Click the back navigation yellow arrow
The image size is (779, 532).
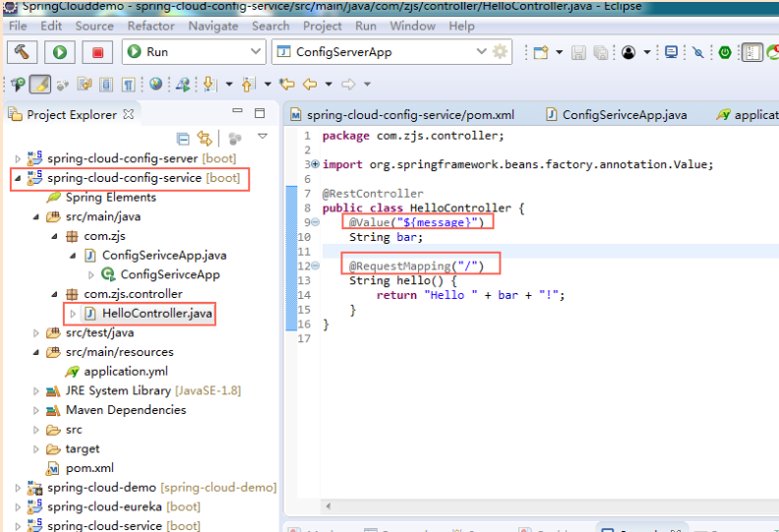click(x=310, y=85)
